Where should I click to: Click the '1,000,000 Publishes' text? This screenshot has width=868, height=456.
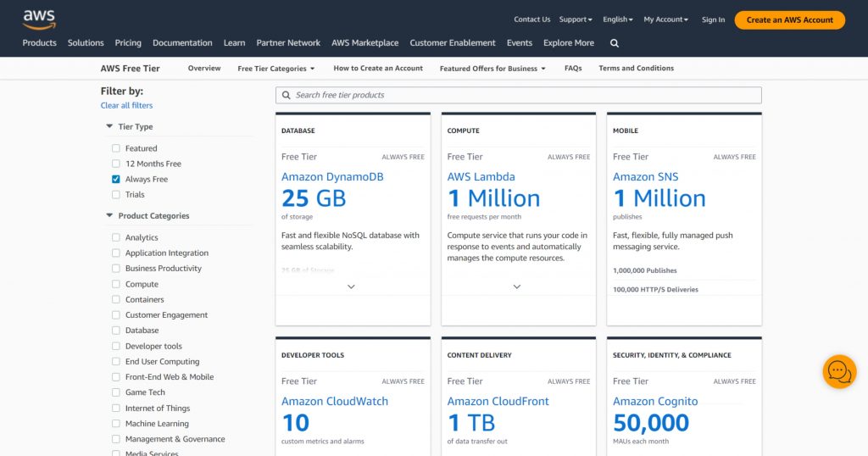click(x=645, y=270)
